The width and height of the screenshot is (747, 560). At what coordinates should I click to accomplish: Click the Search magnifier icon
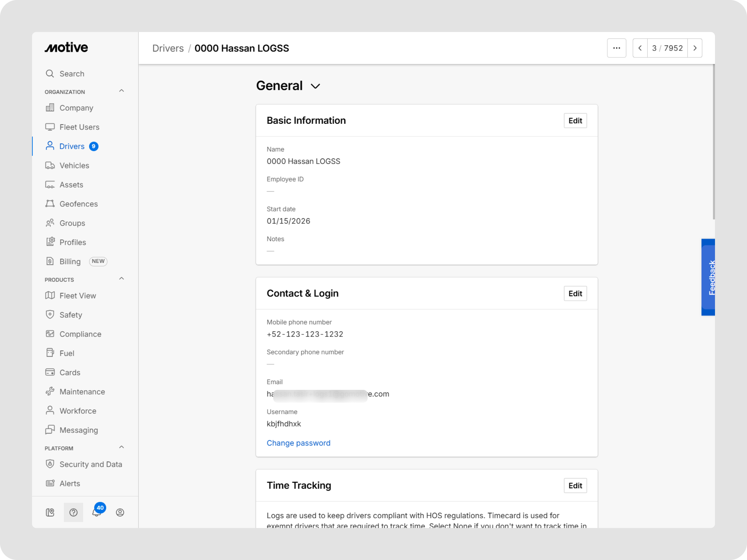coord(50,74)
